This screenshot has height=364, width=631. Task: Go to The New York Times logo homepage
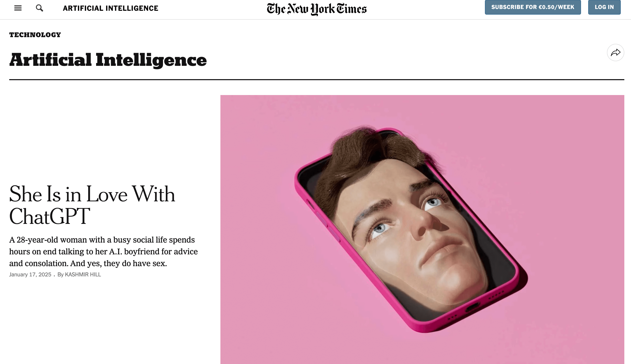(x=317, y=9)
